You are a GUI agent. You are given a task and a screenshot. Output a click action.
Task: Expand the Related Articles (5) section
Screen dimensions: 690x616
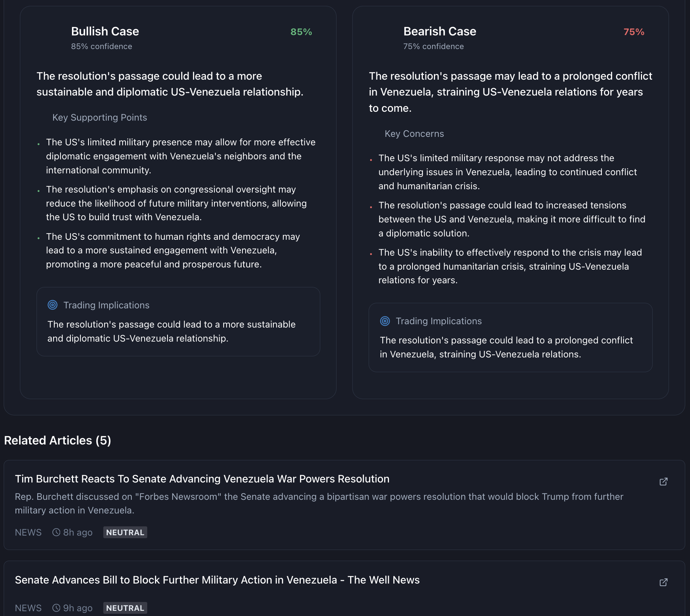point(57,440)
